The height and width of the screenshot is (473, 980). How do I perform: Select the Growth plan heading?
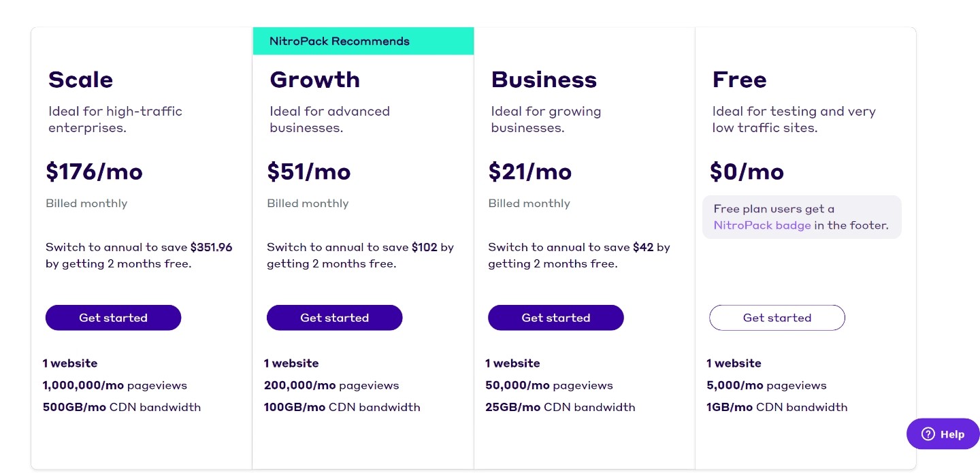(x=314, y=80)
